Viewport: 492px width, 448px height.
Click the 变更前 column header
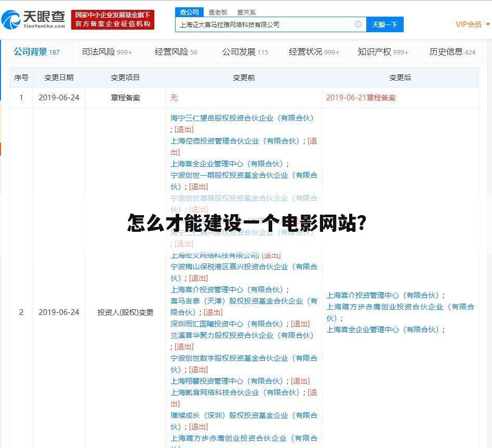tap(244, 77)
